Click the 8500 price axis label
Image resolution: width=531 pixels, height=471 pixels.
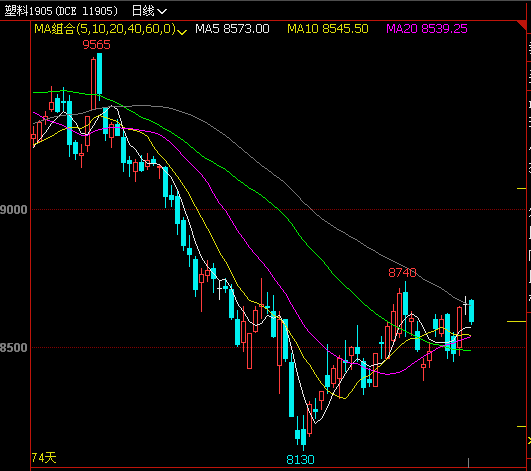[x=14, y=348]
